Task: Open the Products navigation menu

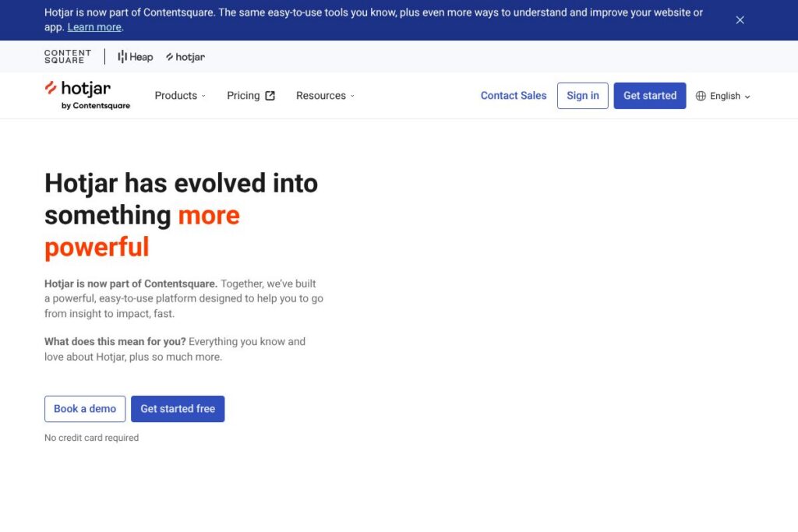Action: (x=175, y=96)
